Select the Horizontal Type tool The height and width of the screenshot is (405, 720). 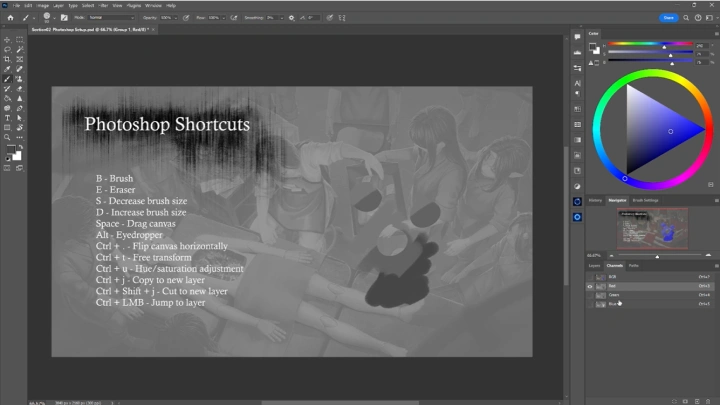[7, 118]
